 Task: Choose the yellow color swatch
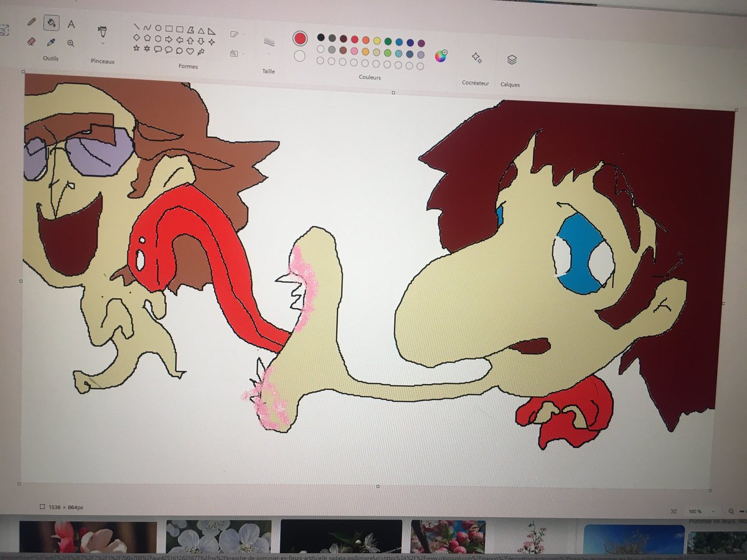point(377,40)
